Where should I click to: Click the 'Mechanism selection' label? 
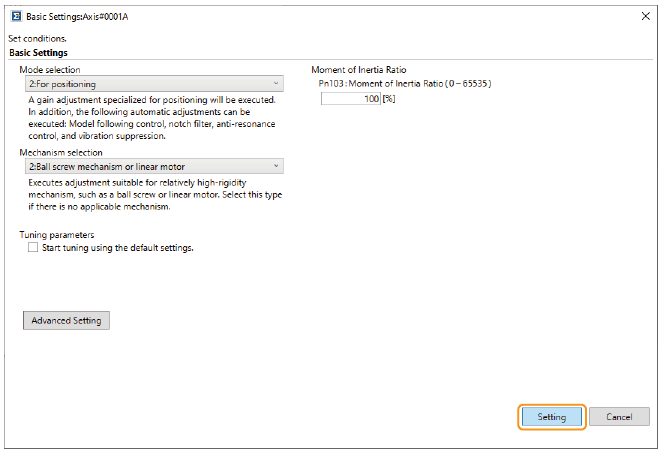pos(61,152)
